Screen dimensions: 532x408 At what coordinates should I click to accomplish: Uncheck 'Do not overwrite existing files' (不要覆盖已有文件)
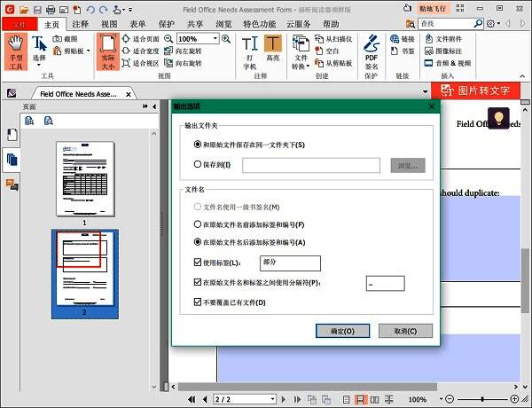pos(198,302)
